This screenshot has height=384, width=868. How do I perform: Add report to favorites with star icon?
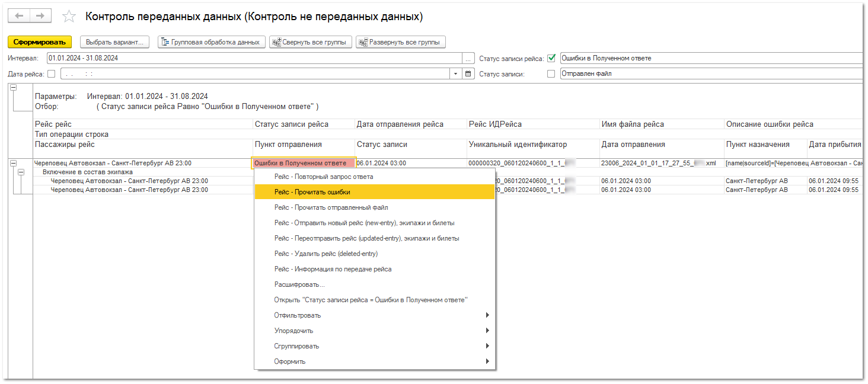coord(69,17)
